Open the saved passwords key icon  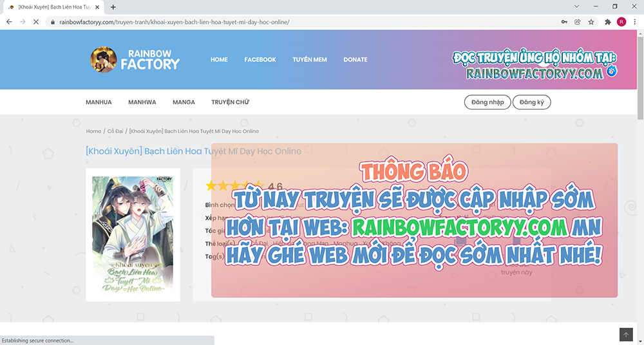(564, 22)
